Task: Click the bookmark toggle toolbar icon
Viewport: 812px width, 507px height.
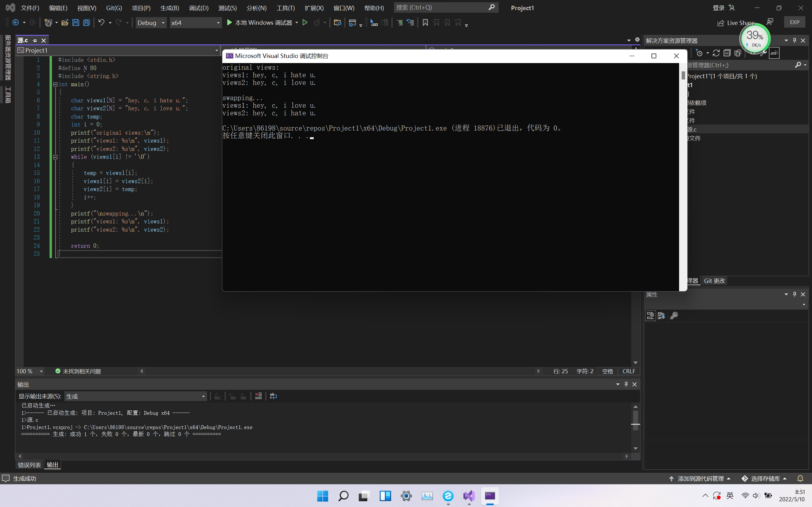Action: click(x=425, y=22)
